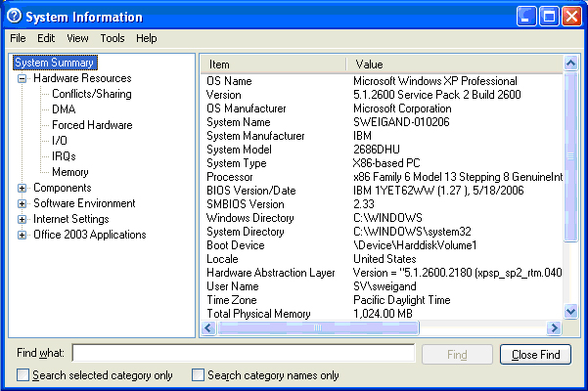
Task: Select the Time Zone row
Action: tap(383, 300)
